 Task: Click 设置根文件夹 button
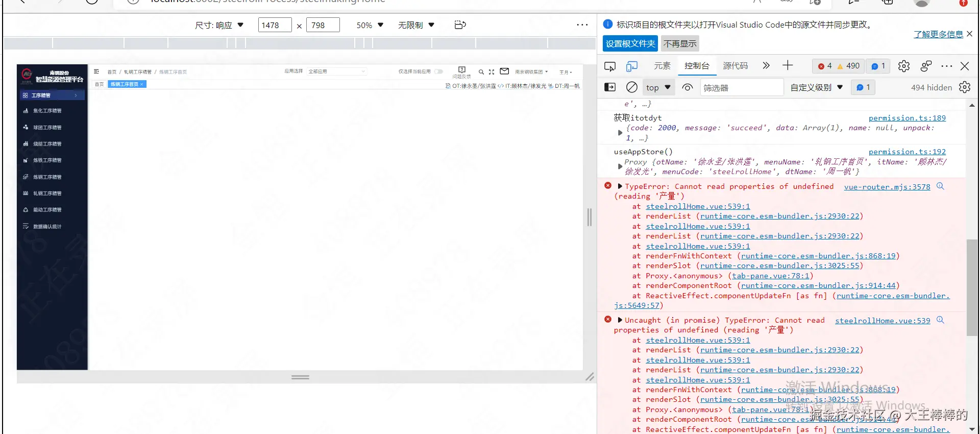click(630, 43)
